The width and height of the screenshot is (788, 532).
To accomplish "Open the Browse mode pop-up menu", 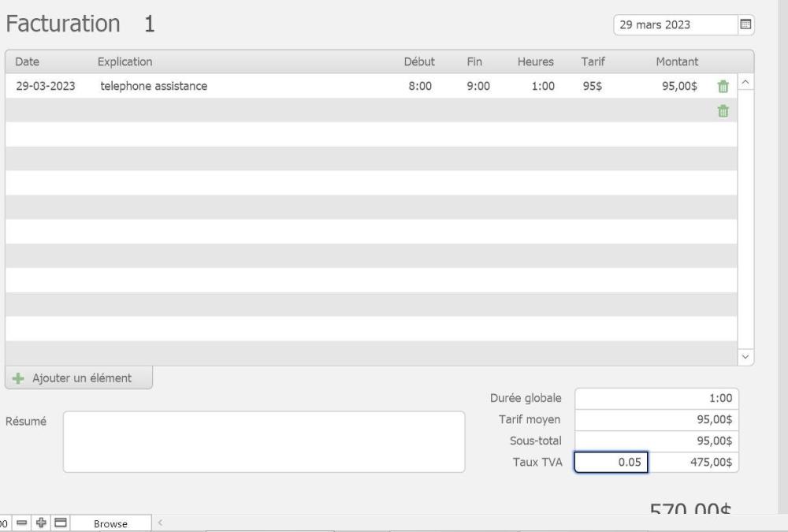I will [x=110, y=524].
